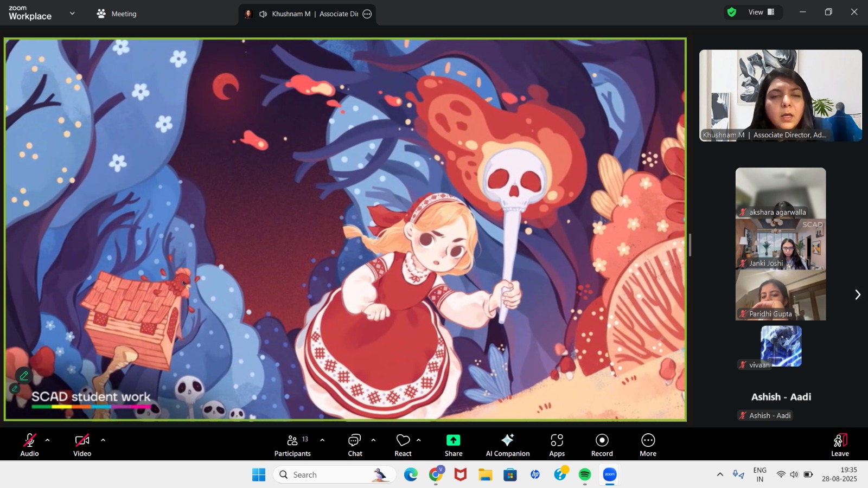The height and width of the screenshot is (488, 868).
Task: Open the More options menu
Action: pyautogui.click(x=648, y=445)
